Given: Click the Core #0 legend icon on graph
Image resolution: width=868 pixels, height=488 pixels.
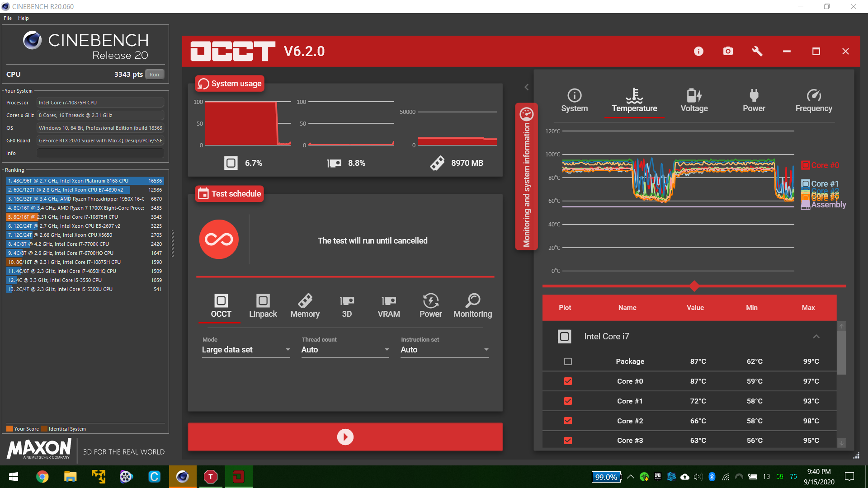Looking at the screenshot, I should (806, 165).
